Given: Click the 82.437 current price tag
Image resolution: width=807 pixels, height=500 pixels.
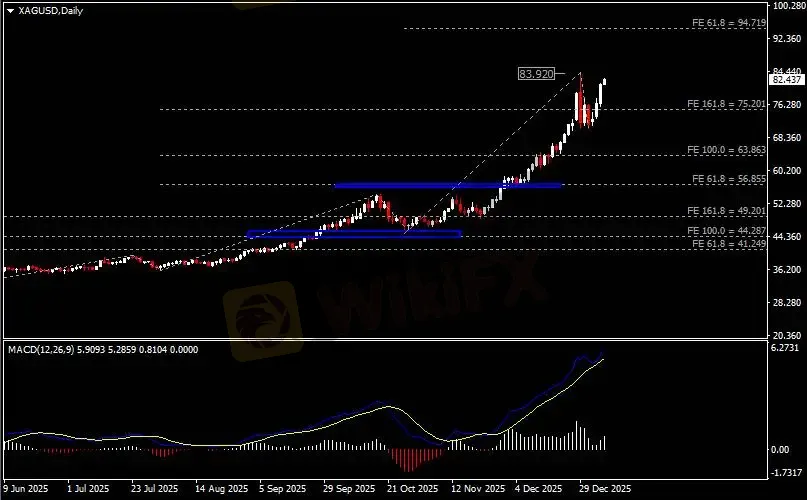Looking at the screenshot, I should click(785, 79).
